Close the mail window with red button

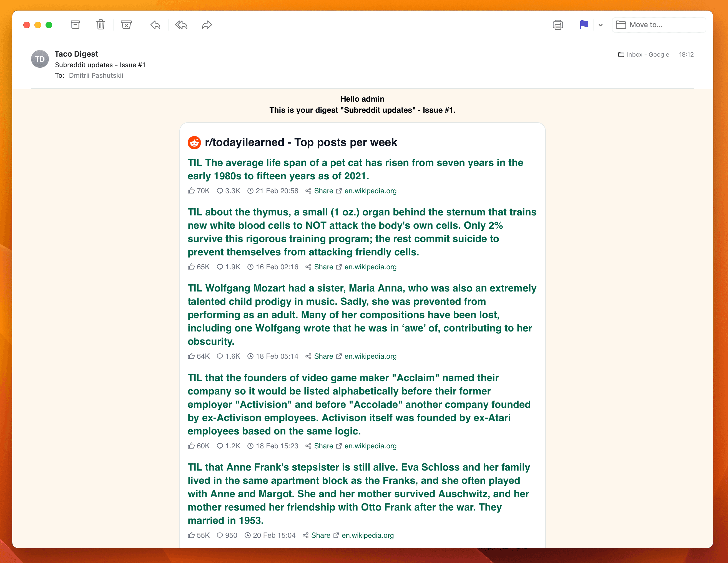click(x=27, y=25)
